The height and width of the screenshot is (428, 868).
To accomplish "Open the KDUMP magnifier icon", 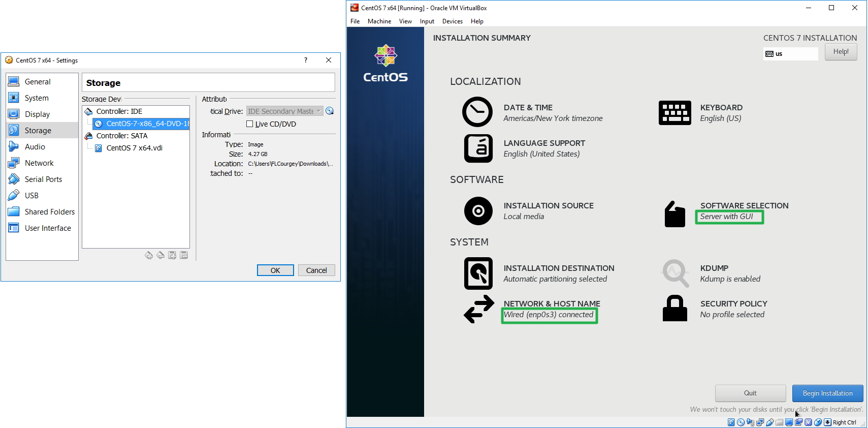I will [x=675, y=273].
